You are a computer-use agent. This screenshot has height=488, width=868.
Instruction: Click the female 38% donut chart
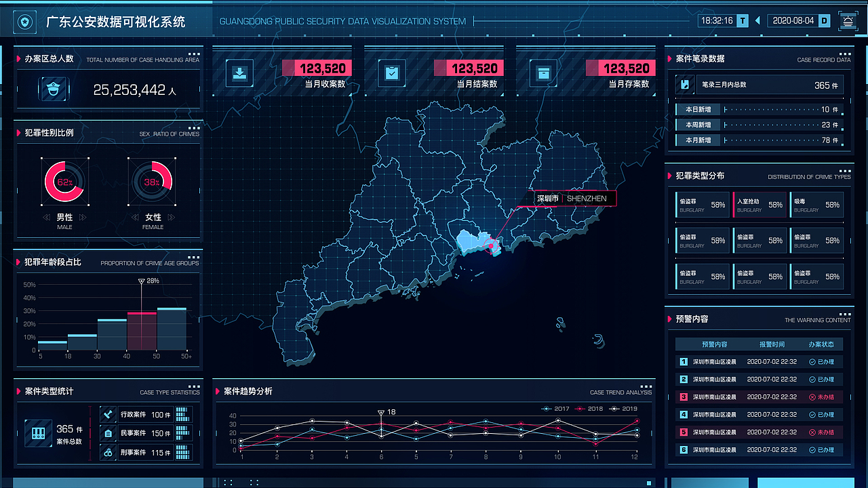tap(152, 182)
